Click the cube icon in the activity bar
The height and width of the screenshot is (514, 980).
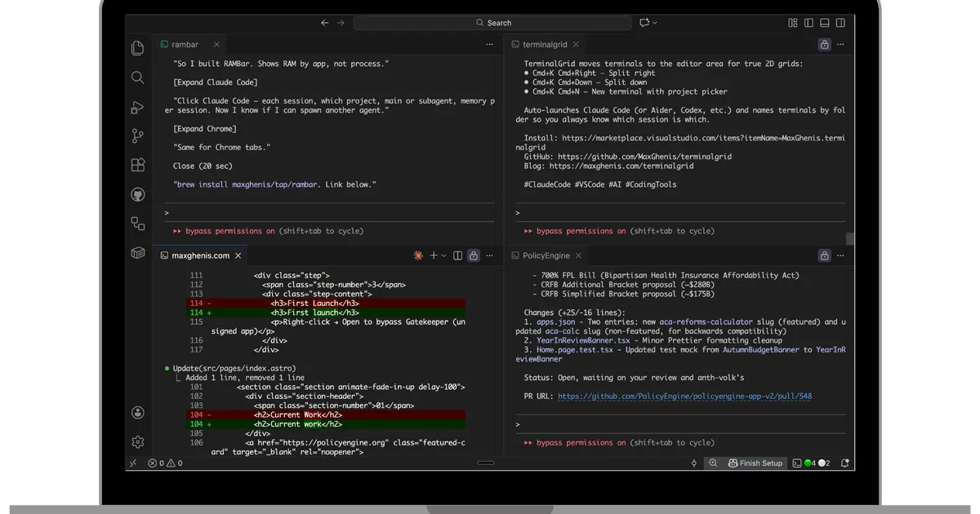(137, 253)
